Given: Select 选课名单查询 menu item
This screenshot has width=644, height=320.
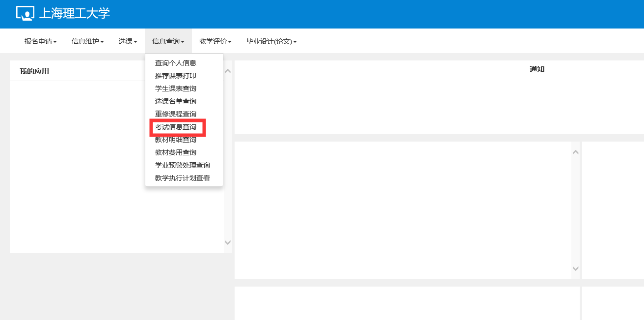Looking at the screenshot, I should [175, 101].
